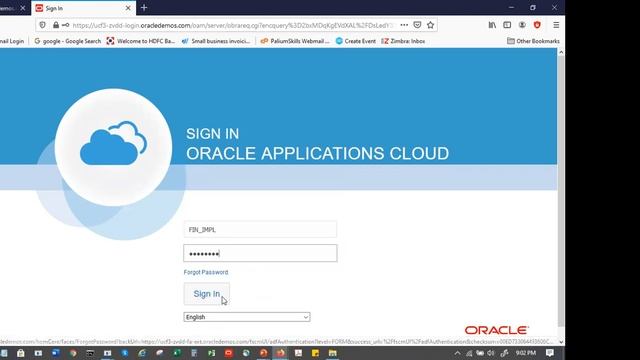Click the Microsoft Store taskbar icon

(x=21, y=353)
